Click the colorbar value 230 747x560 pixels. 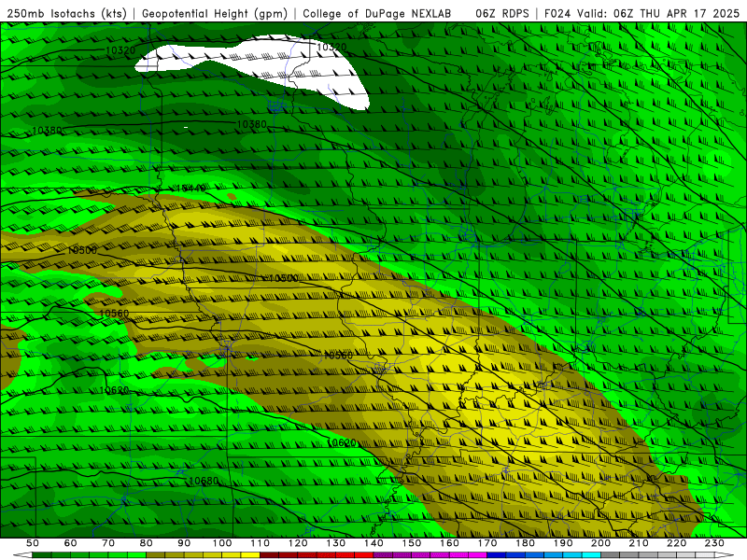pyautogui.click(x=714, y=543)
